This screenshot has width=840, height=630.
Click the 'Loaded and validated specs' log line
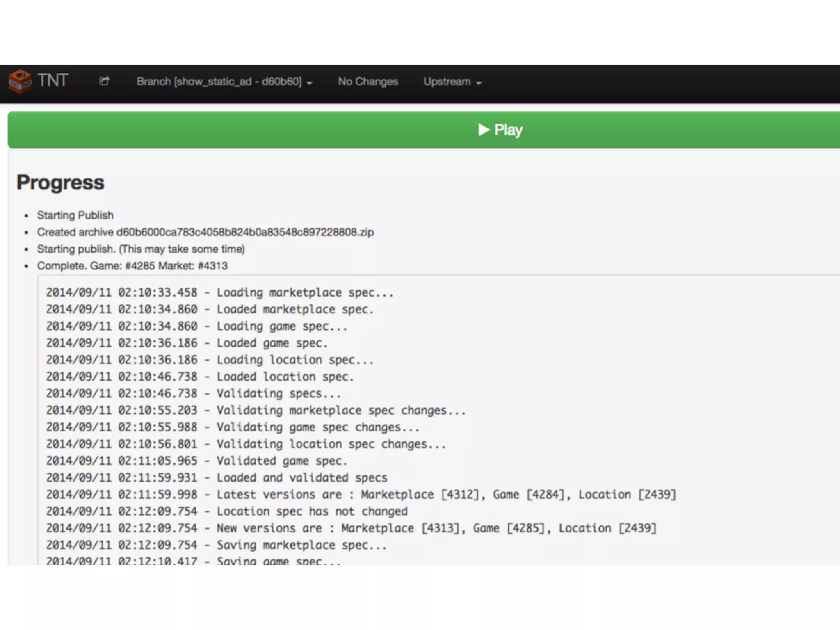tap(217, 477)
